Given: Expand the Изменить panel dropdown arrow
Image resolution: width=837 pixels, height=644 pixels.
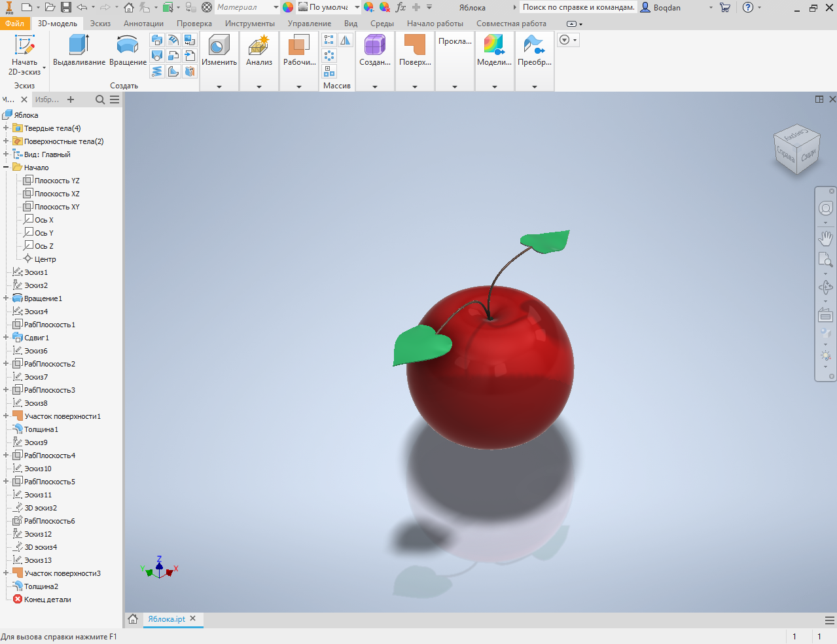Looking at the screenshot, I should 219,86.
